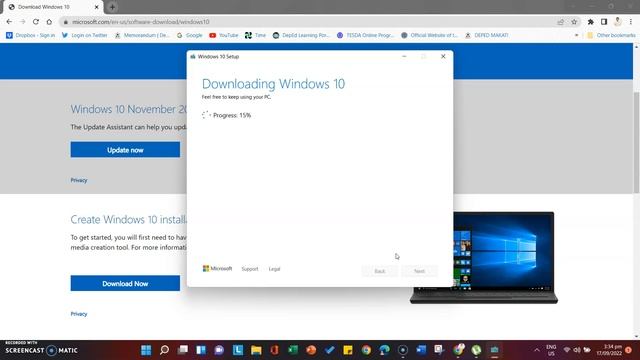Open Official Website bookmark
The height and width of the screenshot is (360, 640).
430,36
